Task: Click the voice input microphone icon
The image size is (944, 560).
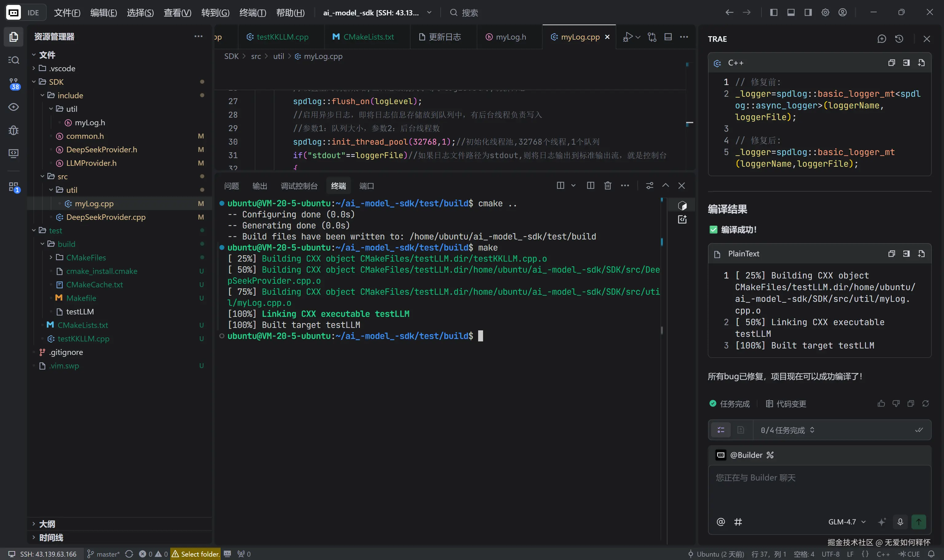Action: point(900,522)
